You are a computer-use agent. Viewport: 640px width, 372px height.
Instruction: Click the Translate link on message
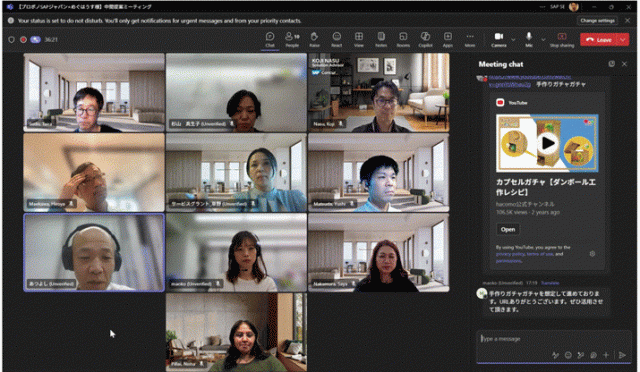coord(550,283)
